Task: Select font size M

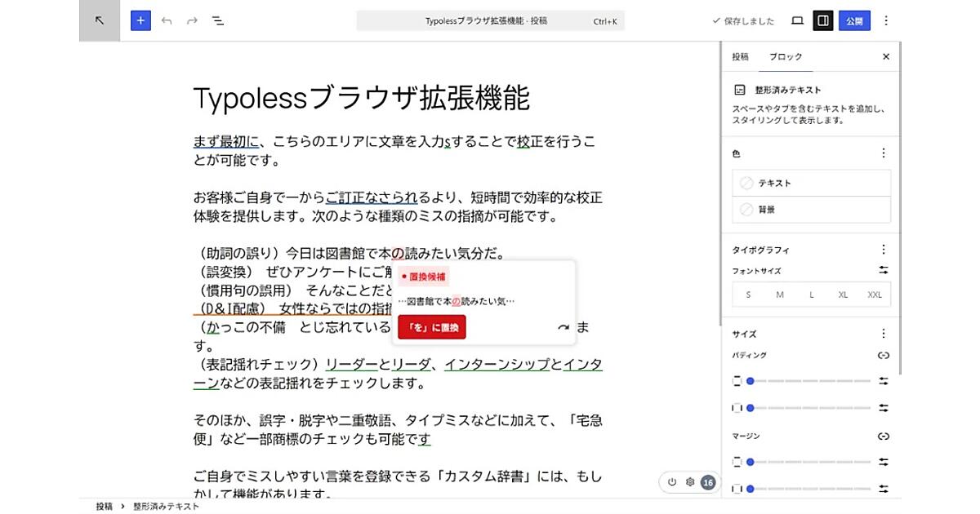Action: coord(780,295)
